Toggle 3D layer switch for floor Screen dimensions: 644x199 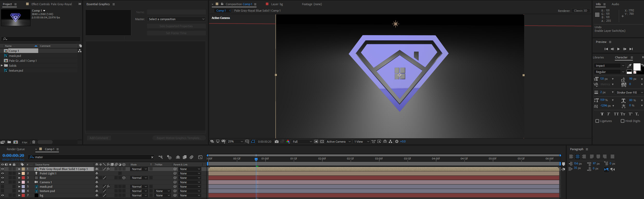124,178
